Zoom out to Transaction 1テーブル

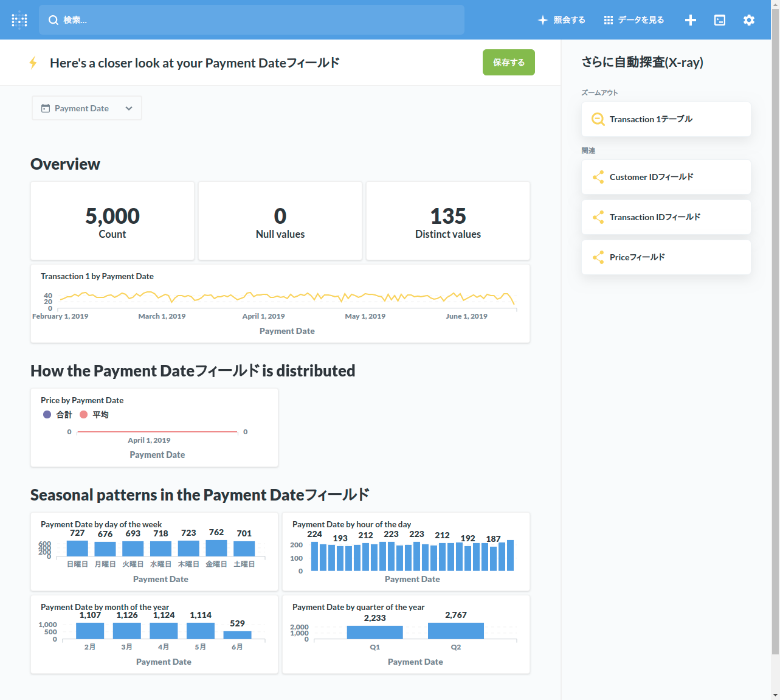[666, 119]
